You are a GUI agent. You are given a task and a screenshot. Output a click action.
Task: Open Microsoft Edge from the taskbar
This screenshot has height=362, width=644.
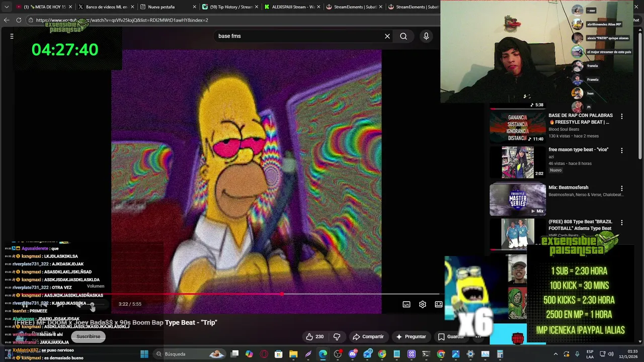tap(323, 354)
